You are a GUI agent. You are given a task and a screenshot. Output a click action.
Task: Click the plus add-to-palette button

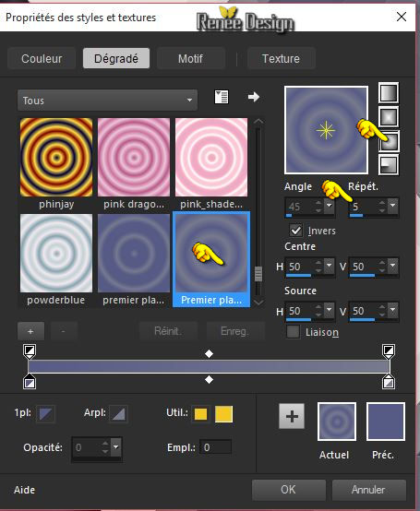(x=292, y=416)
